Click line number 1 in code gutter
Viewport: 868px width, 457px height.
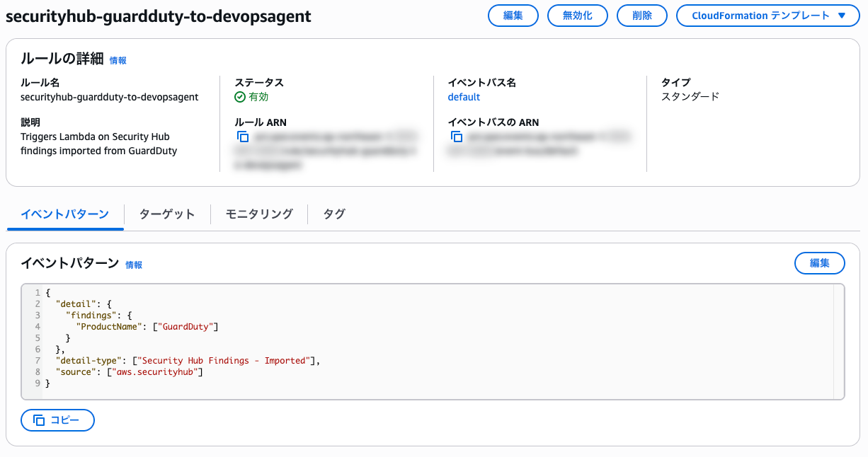coord(38,292)
